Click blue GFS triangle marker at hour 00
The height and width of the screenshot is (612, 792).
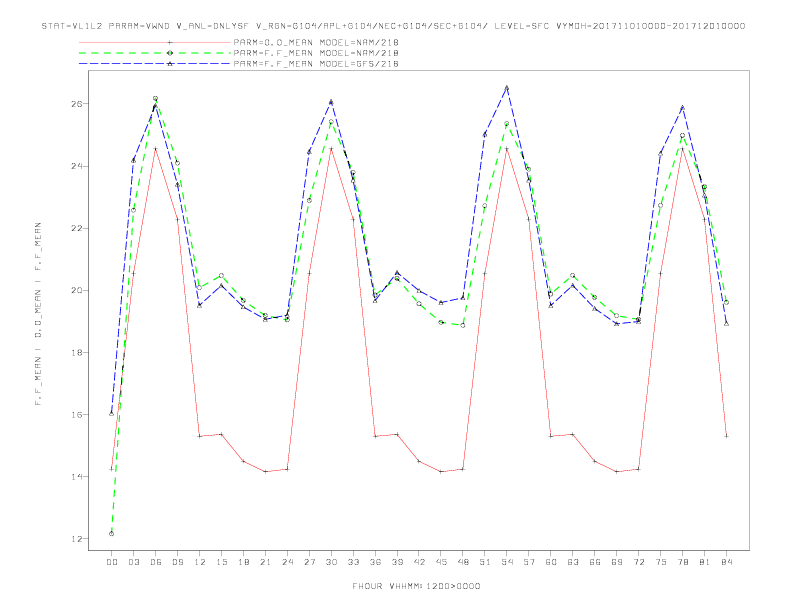112,414
